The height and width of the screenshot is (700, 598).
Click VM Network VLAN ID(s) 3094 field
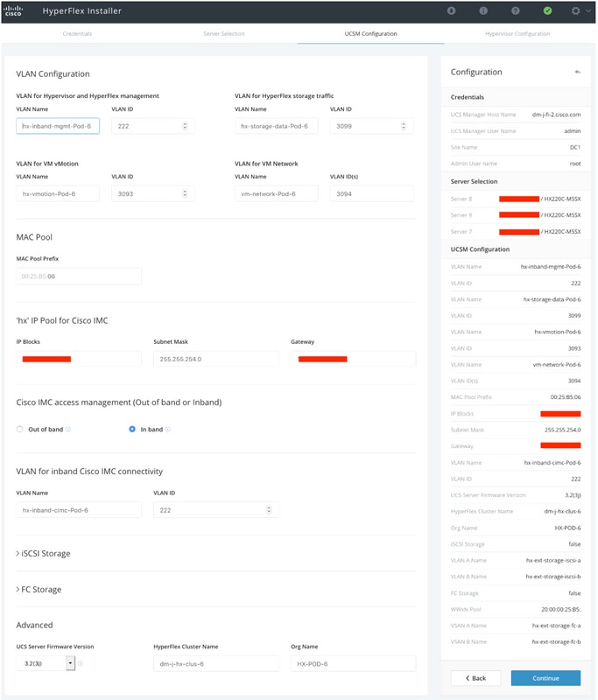click(x=371, y=193)
